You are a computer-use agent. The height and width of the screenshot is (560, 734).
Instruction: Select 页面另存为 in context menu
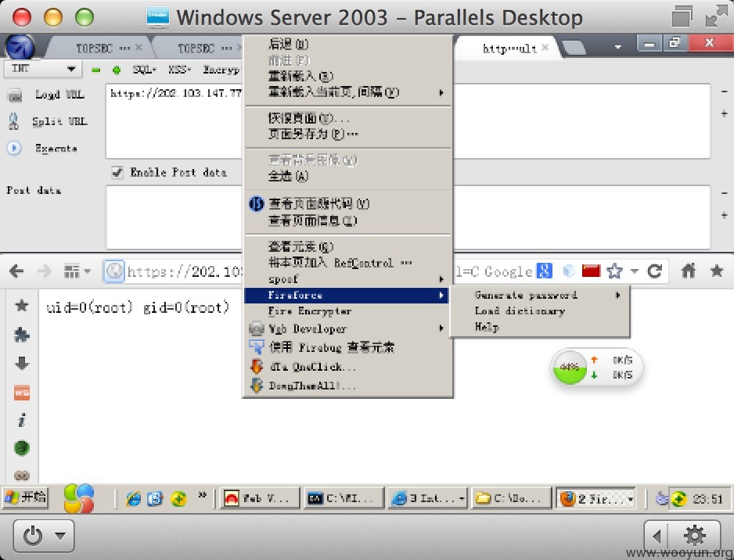347,134
